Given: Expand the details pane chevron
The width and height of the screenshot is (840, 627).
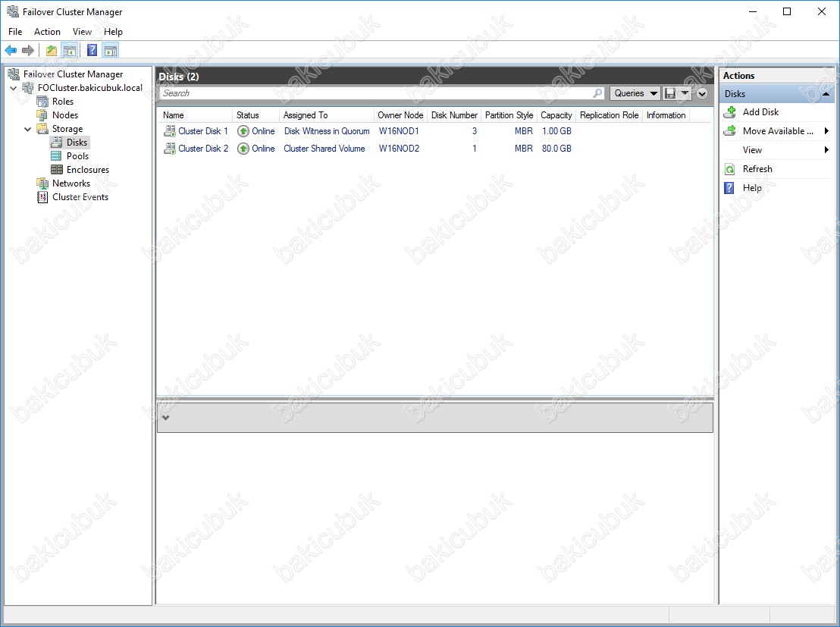Looking at the screenshot, I should click(x=166, y=418).
